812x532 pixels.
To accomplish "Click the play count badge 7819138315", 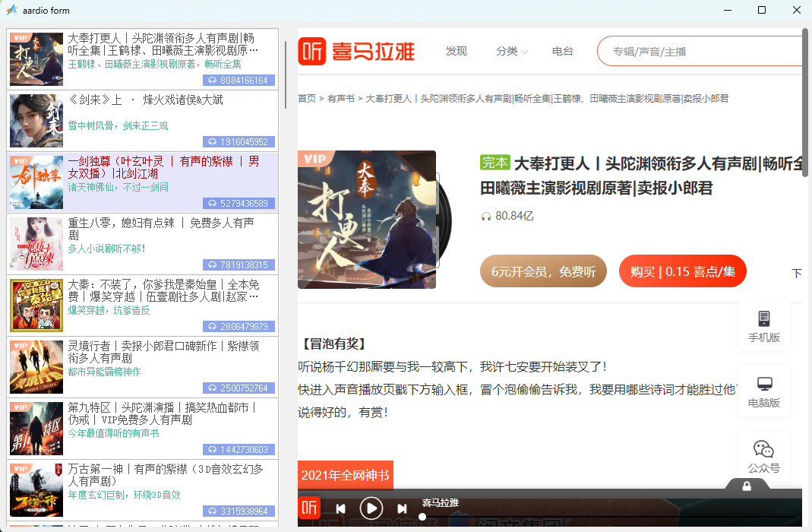I will [239, 265].
